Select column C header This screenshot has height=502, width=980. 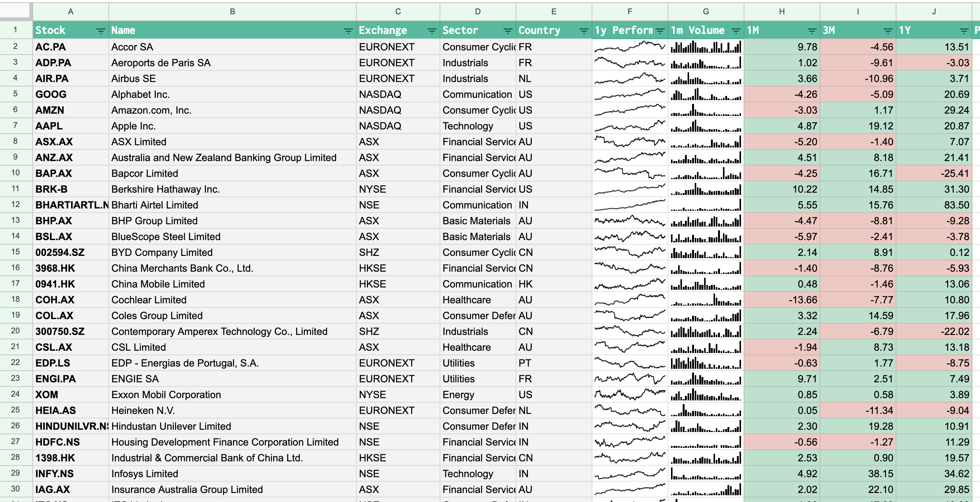(398, 11)
